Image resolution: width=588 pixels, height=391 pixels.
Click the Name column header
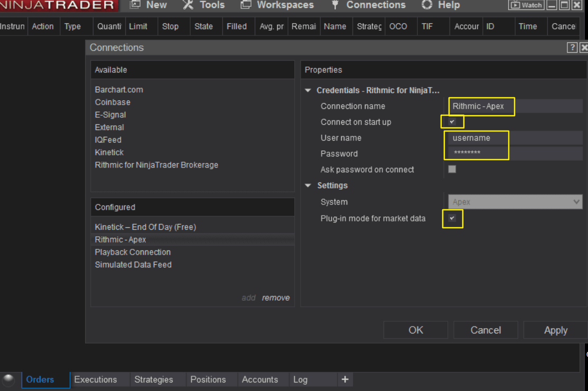coord(336,26)
